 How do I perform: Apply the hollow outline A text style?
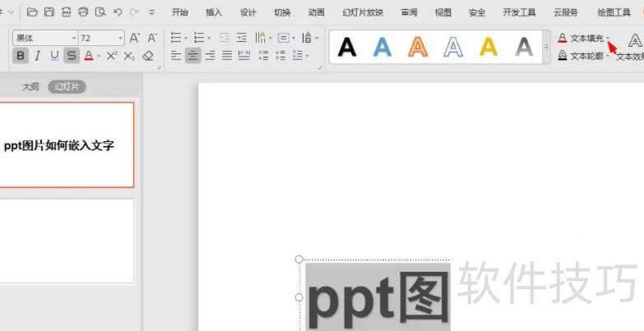[453, 47]
